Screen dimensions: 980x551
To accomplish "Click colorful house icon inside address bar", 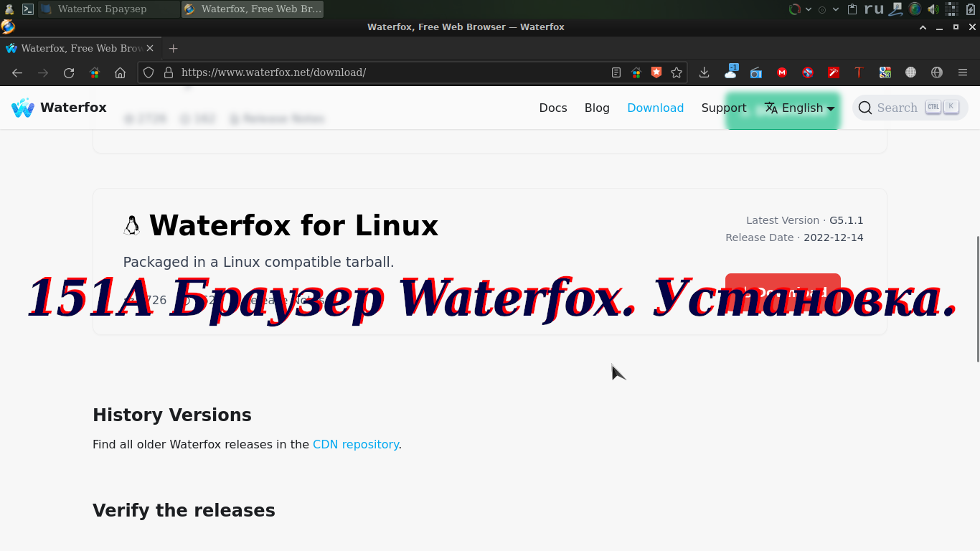I will [636, 72].
